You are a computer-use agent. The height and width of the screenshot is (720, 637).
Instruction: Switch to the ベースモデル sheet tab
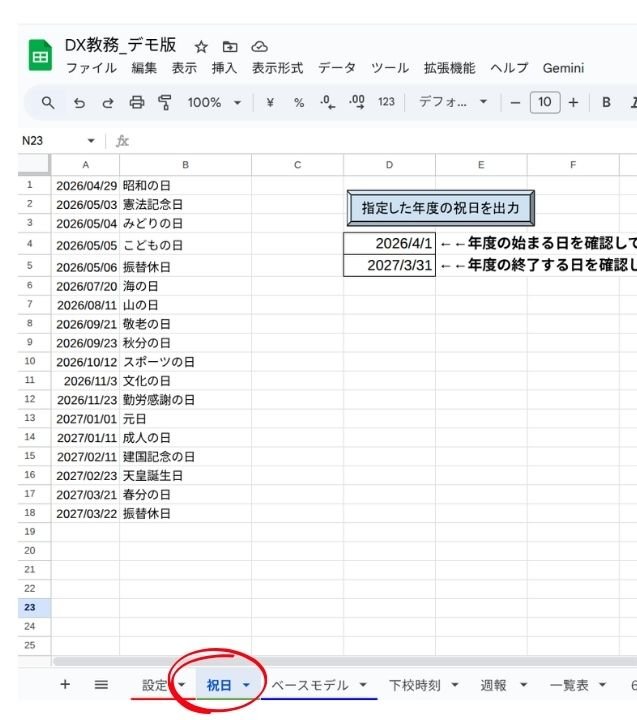(310, 685)
